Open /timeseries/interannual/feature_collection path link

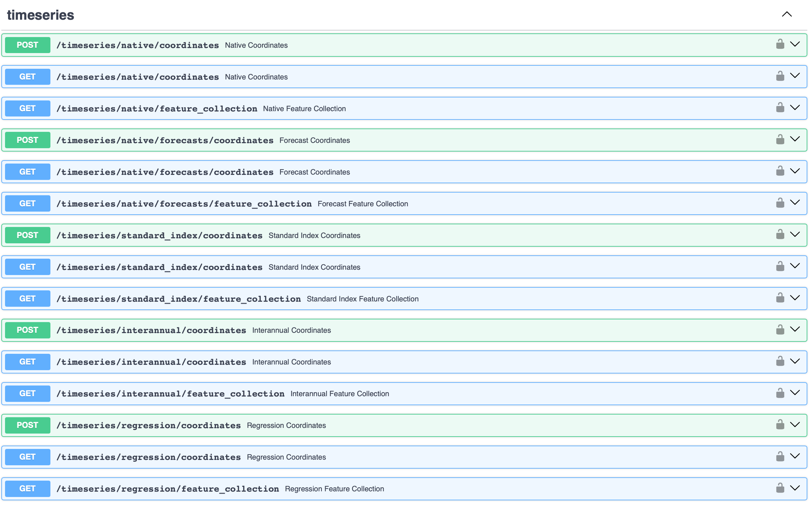(170, 394)
